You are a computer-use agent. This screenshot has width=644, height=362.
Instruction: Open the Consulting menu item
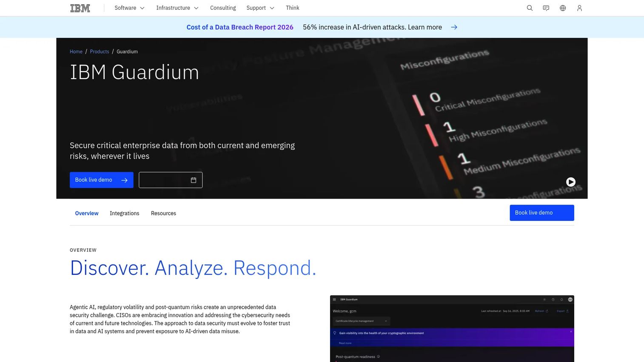[223, 8]
